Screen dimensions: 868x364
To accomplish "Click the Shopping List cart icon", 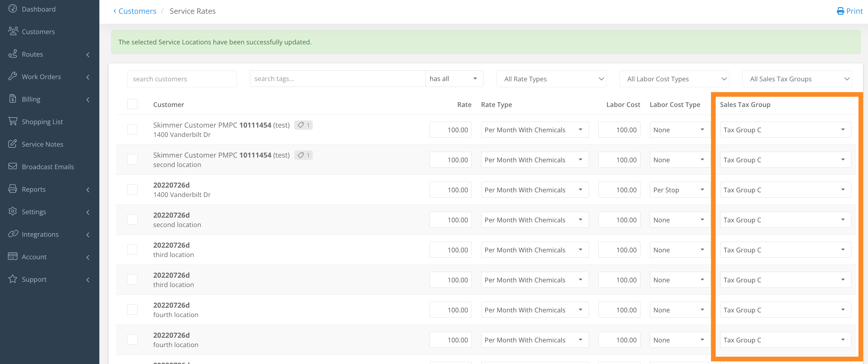I will tap(12, 121).
